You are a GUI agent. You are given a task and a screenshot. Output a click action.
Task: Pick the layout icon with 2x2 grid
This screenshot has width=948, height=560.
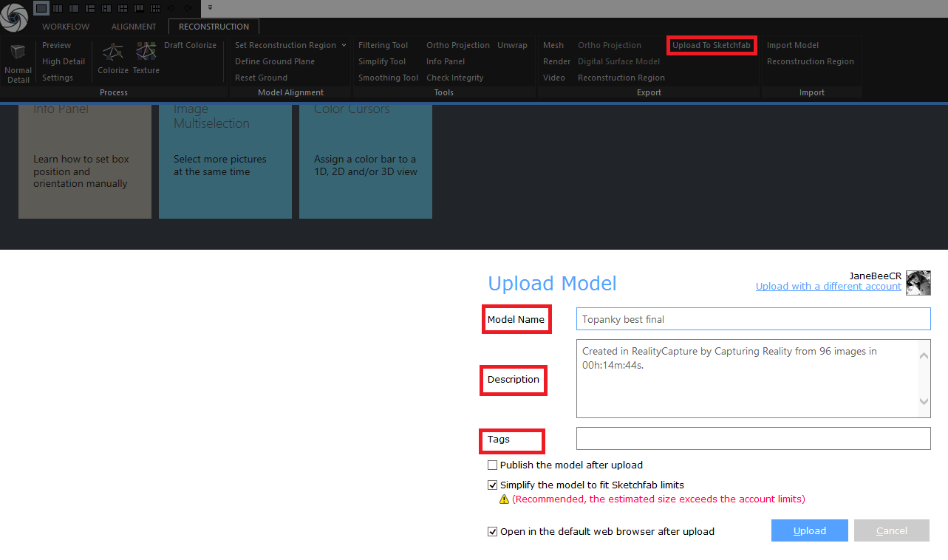123,8
